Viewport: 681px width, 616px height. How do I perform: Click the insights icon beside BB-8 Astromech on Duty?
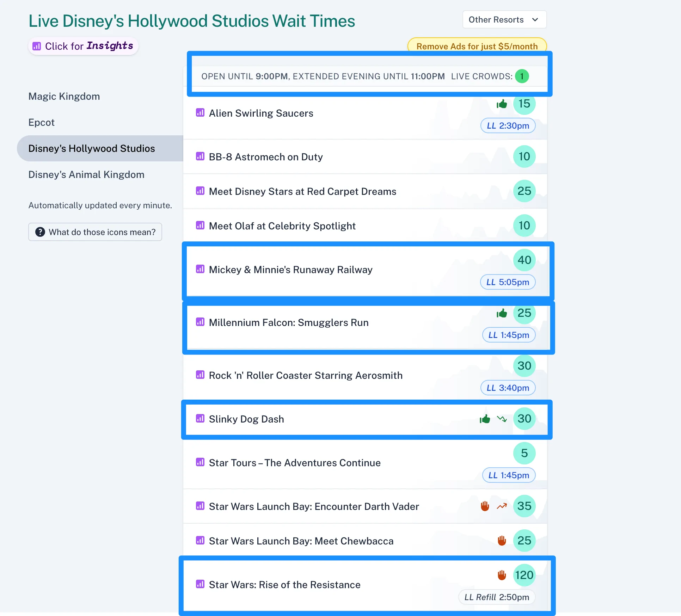(200, 156)
